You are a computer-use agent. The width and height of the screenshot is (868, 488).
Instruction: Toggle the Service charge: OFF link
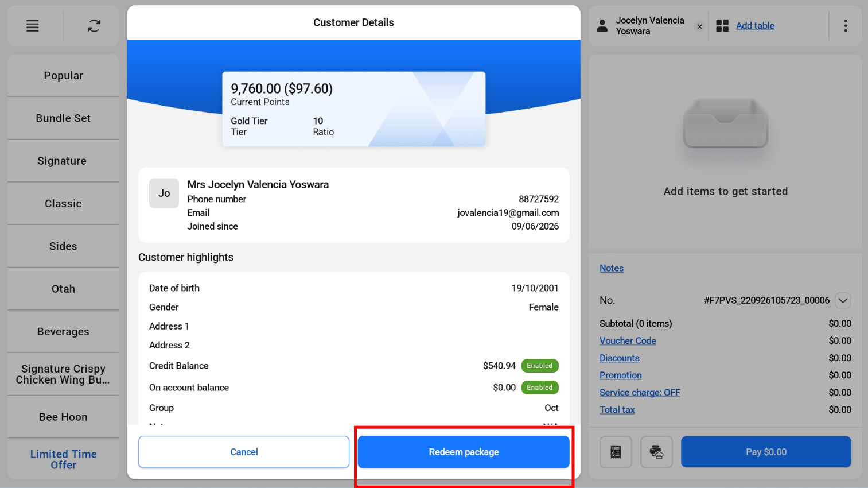coord(640,392)
